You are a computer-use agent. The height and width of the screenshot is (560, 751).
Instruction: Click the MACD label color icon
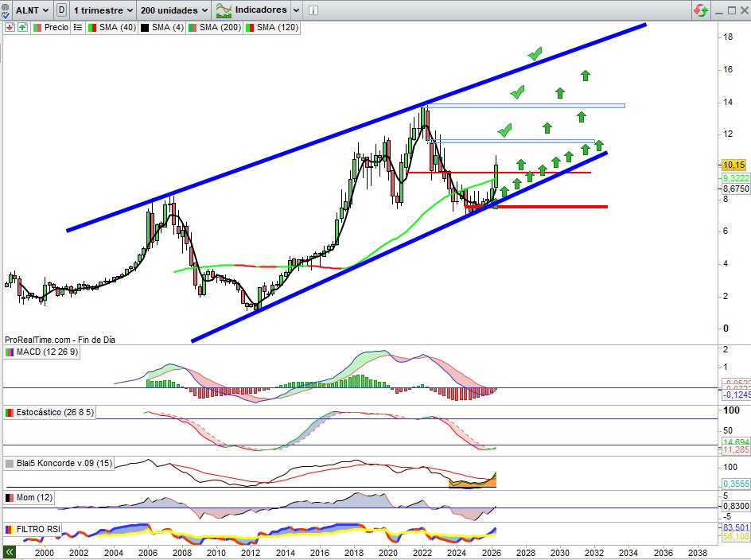9,352
